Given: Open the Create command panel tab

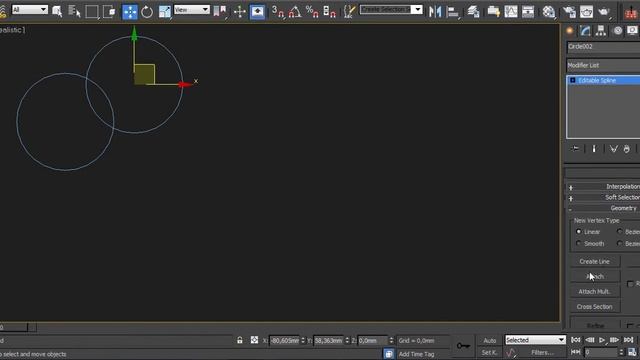Looking at the screenshot, I should pyautogui.click(x=570, y=31).
